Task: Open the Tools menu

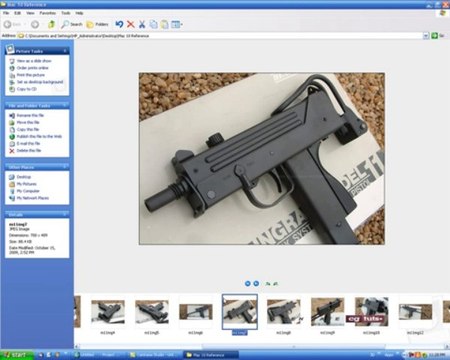Action: (x=66, y=13)
